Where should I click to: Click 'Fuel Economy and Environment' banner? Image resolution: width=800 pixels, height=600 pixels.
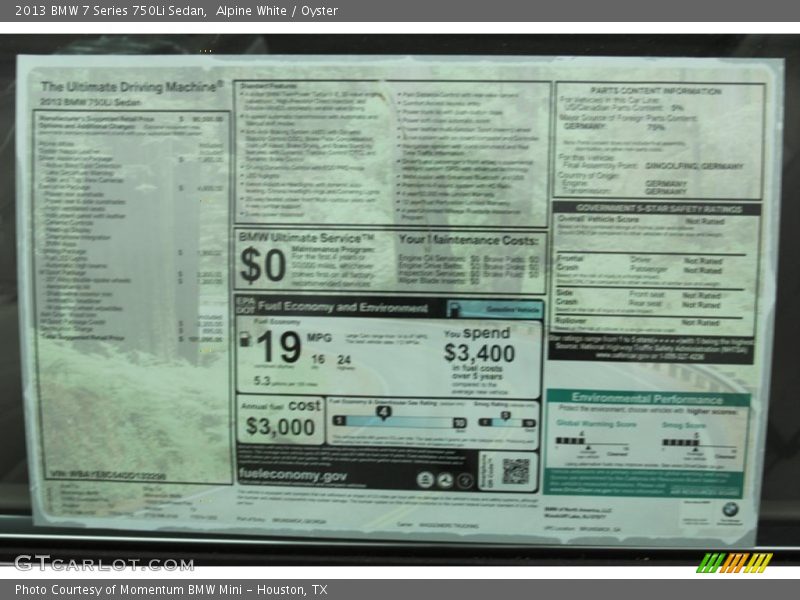tap(342, 307)
